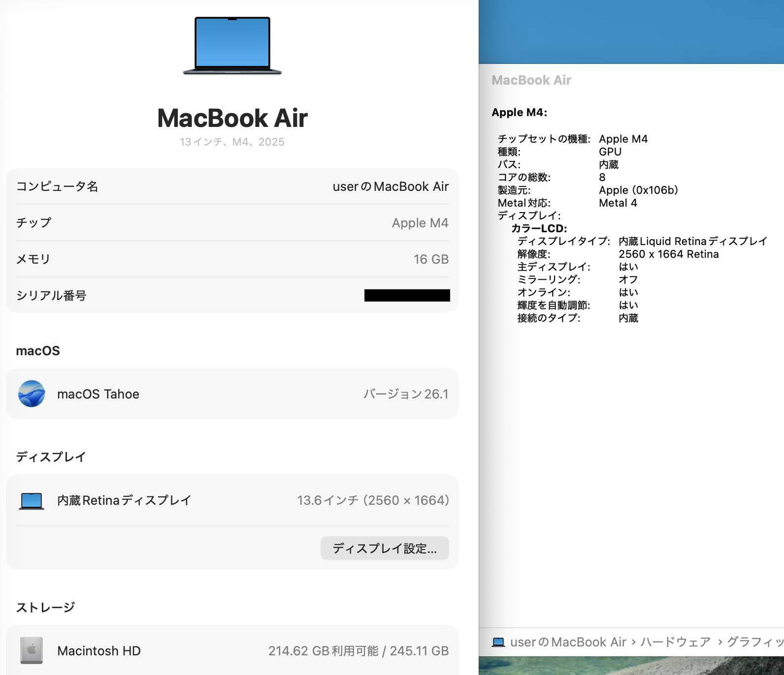Select the メモリ 16 GB row

coord(232,259)
